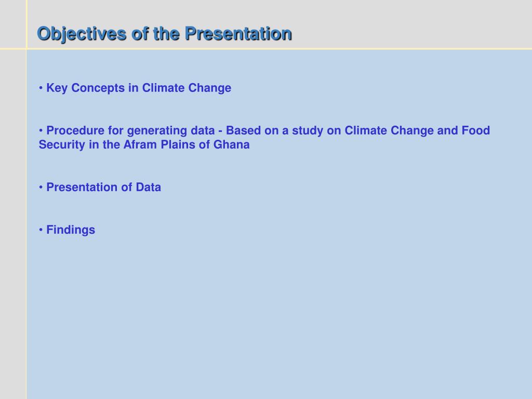
Task: Click the bullet dot before 'Procedure'
Action: tap(41, 130)
